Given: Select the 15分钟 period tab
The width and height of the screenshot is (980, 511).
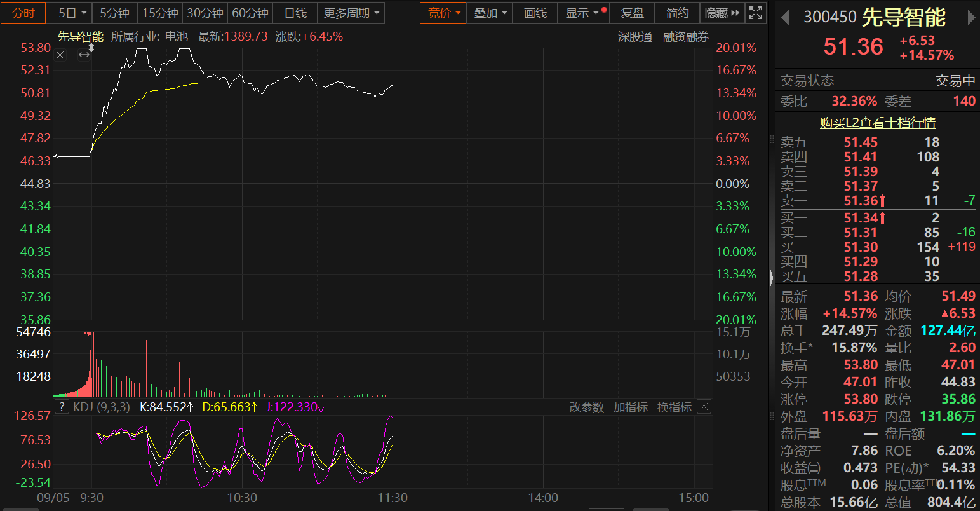Looking at the screenshot, I should click(159, 13).
